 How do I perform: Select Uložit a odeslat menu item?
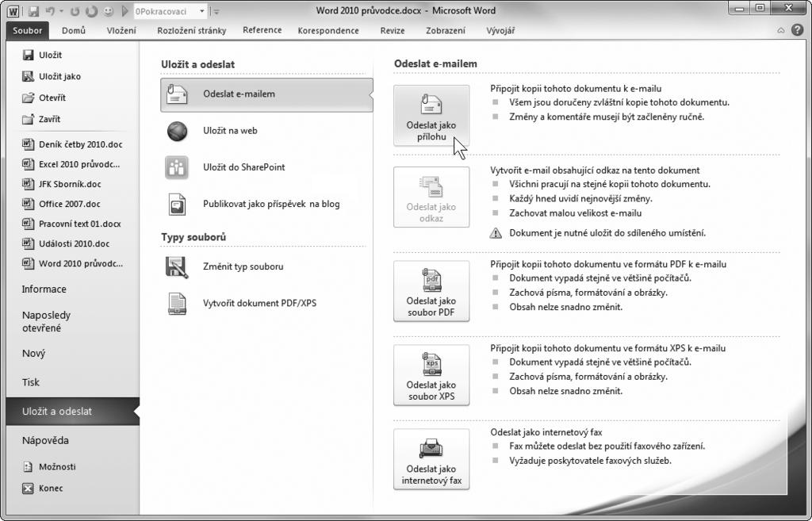[72, 412]
